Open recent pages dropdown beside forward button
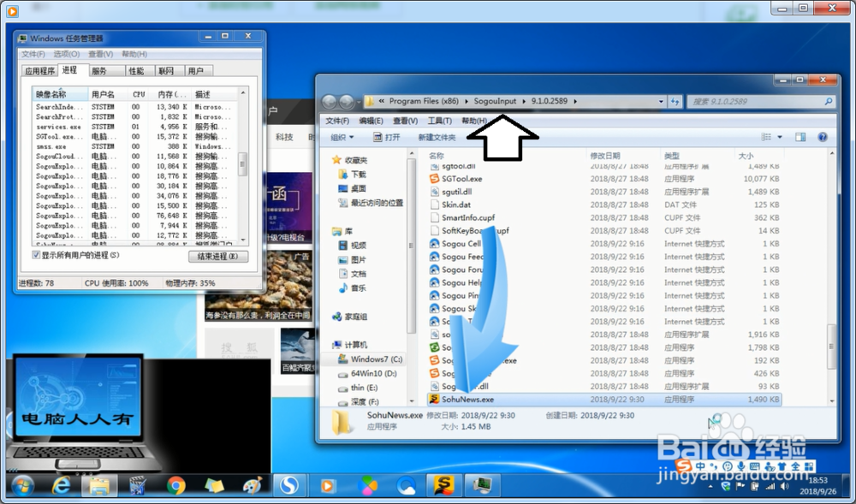Image resolution: width=856 pixels, height=504 pixels. 360,102
